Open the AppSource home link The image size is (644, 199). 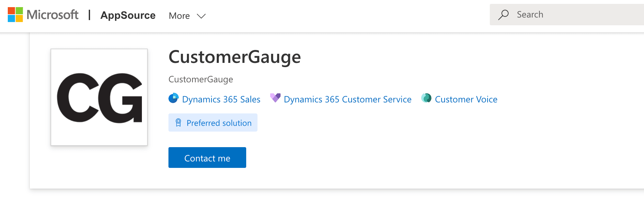point(128,15)
